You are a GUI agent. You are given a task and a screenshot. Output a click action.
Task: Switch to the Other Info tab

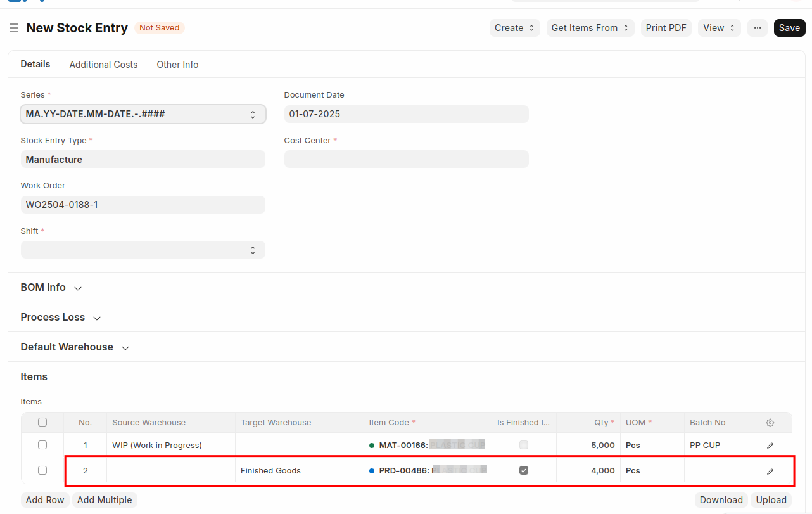tap(177, 65)
